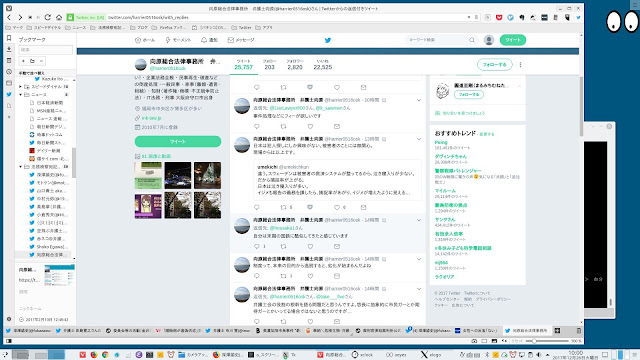Open the メッセージ messages tab
This screenshot has height=360, width=640.
(x=241, y=40)
